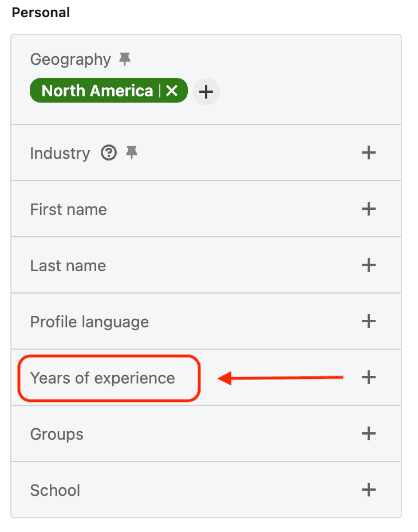The height and width of the screenshot is (532, 418).
Task: Click the Last name filter label
Action: pyautogui.click(x=68, y=266)
